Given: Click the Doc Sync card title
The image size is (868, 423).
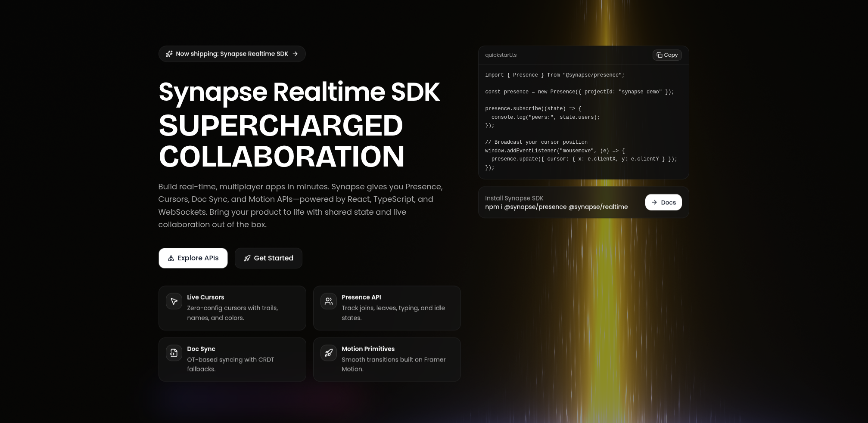Looking at the screenshot, I should (x=201, y=349).
